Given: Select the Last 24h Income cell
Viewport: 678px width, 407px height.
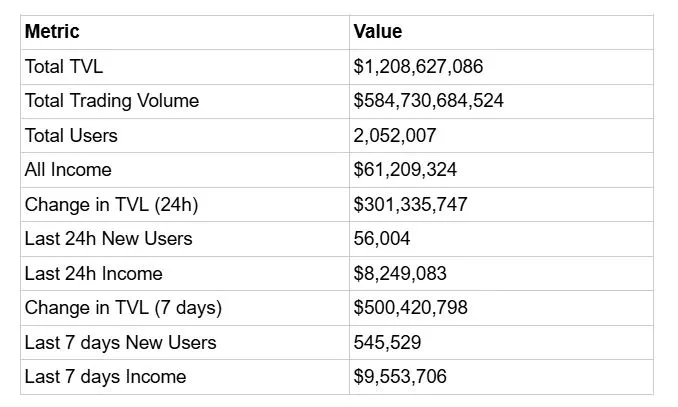Looking at the screenshot, I should 93,273.
